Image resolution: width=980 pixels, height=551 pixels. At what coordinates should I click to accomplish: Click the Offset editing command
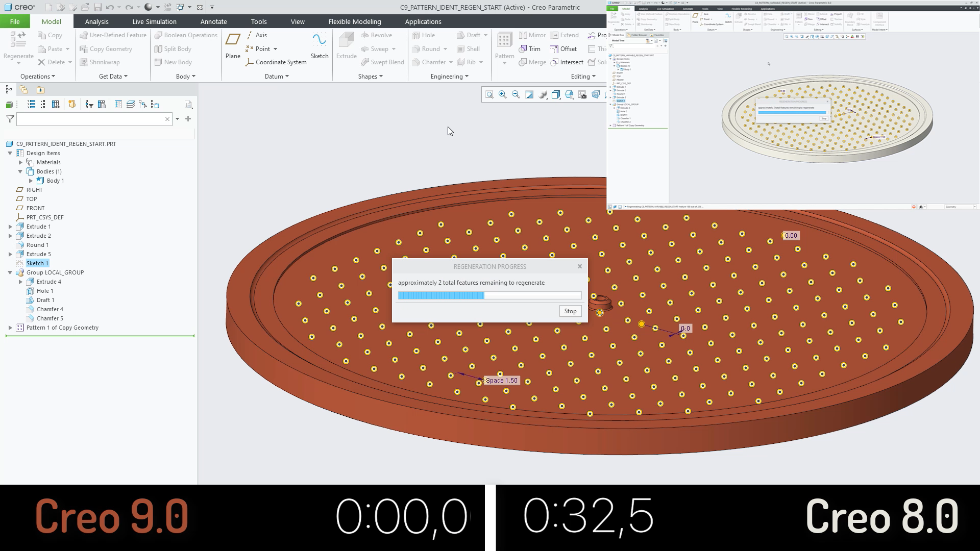pyautogui.click(x=564, y=48)
